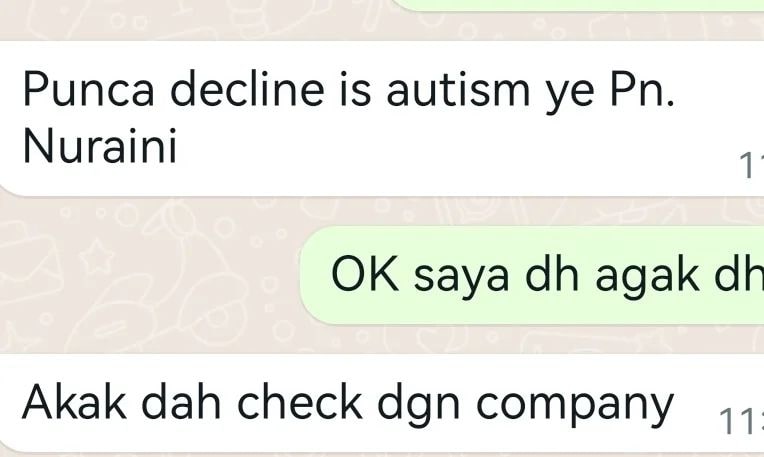Image resolution: width=764 pixels, height=457 pixels.
Task: Select the message about autism decline
Action: (382, 118)
